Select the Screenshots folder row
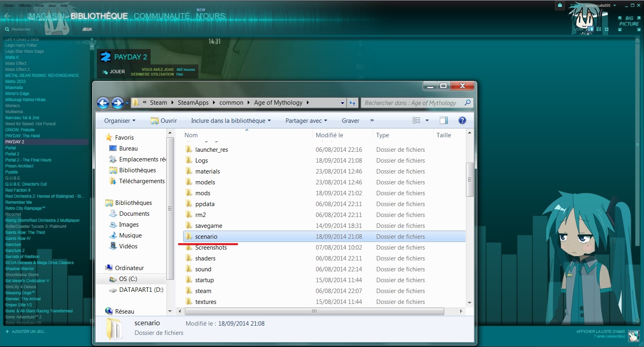The image size is (644, 347). click(324, 248)
